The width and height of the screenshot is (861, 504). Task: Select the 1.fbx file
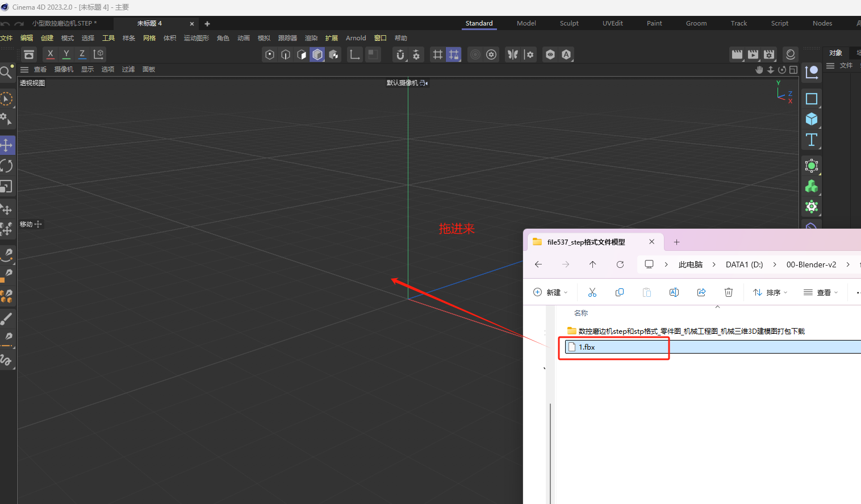713,347
